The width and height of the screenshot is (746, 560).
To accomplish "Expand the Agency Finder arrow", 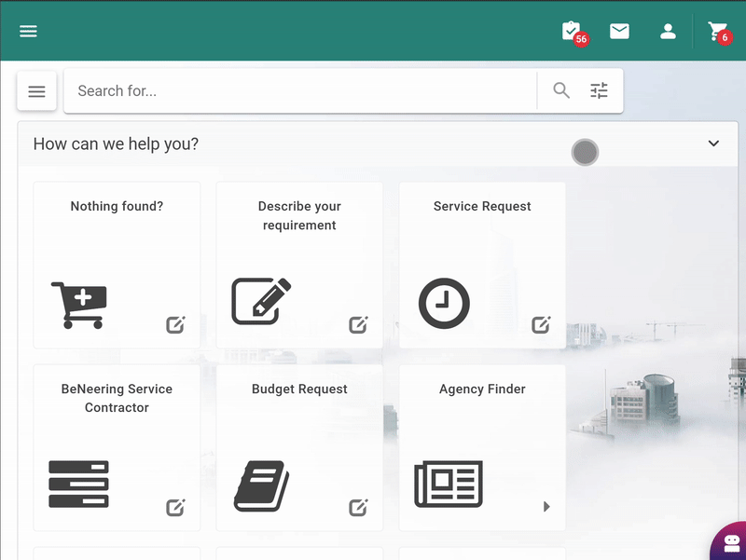I will point(546,507).
